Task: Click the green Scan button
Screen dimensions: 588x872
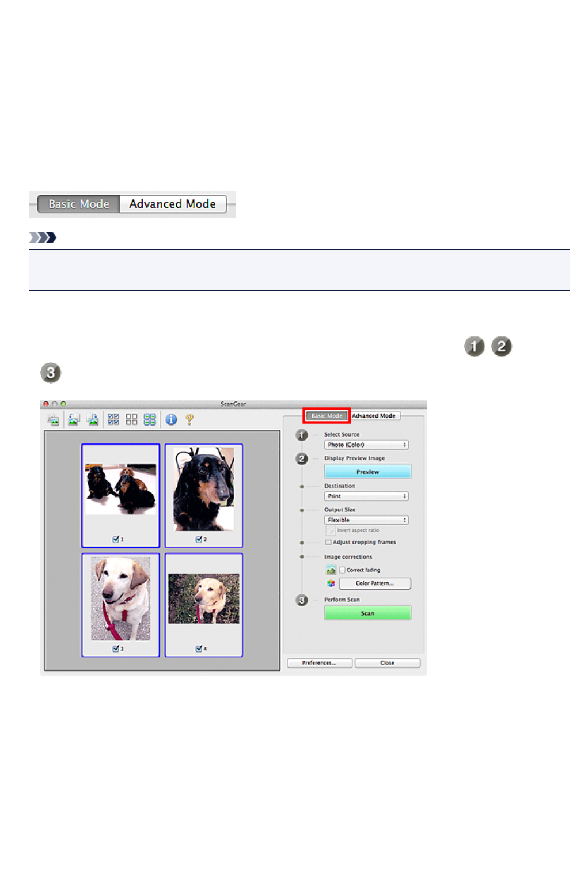Action: pos(367,613)
